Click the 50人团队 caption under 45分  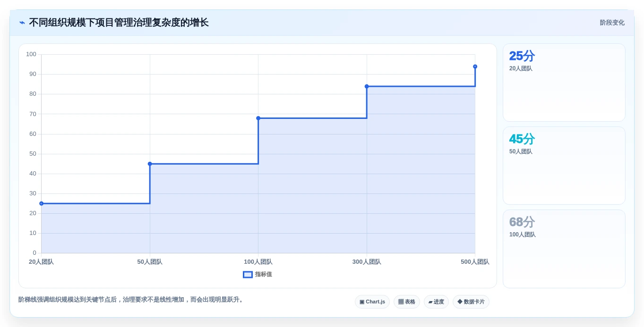[x=521, y=151]
